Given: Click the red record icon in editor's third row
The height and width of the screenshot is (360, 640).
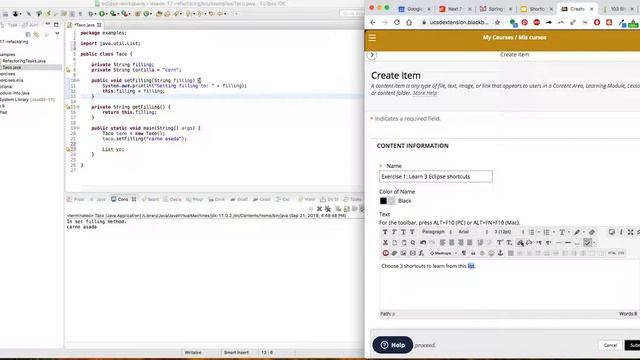Looking at the screenshot, I should pos(385,253).
